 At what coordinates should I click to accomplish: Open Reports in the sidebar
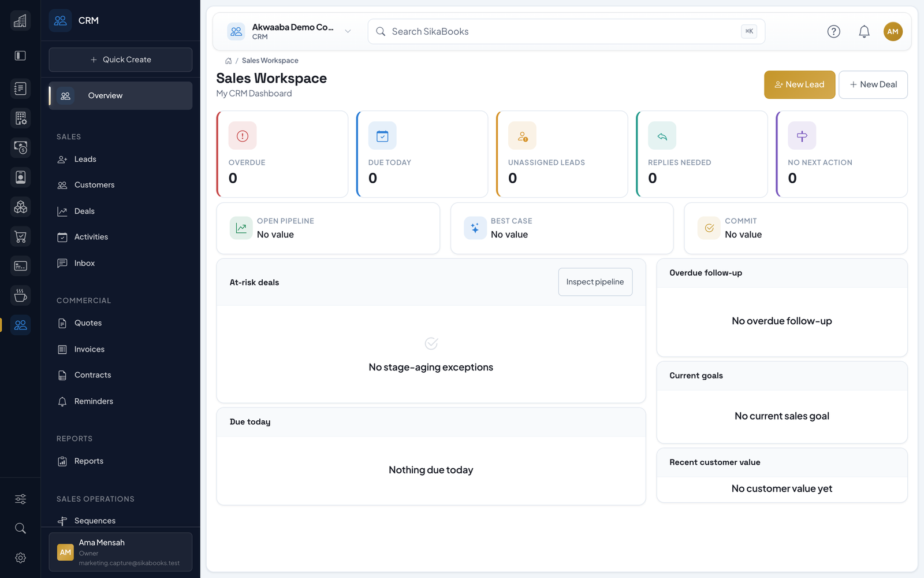click(121, 461)
